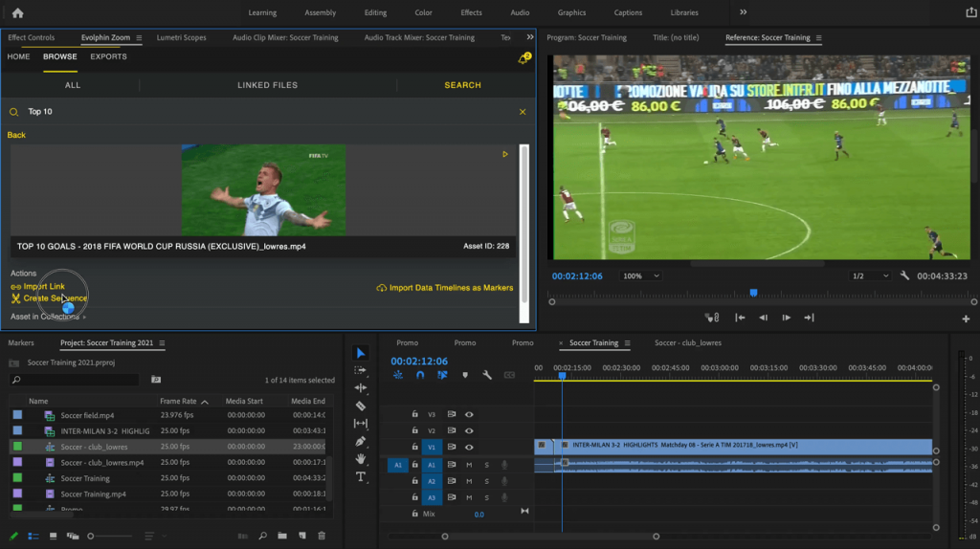Clear the Top 10 search text
Screen dimensions: 980x549
tap(523, 112)
